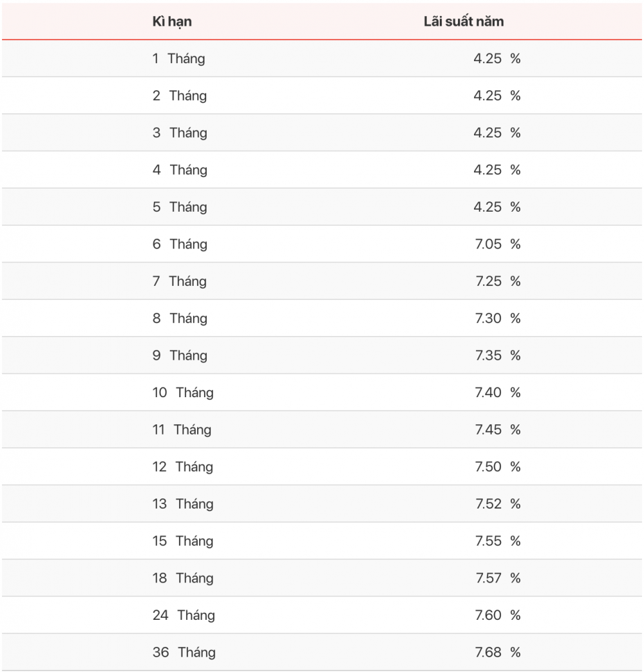Click the 6 Tháng term label
Viewport: 644px width, 672px height.
[180, 245]
